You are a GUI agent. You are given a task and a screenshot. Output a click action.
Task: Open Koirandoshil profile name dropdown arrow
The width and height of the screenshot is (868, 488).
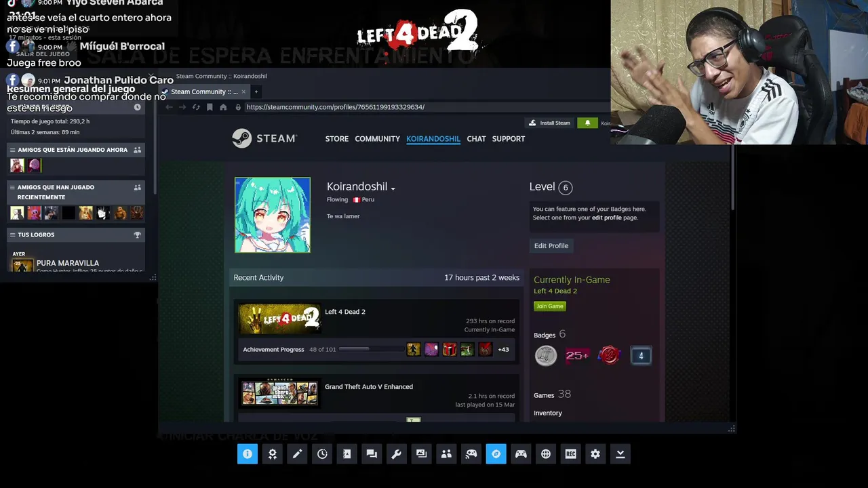click(x=393, y=188)
